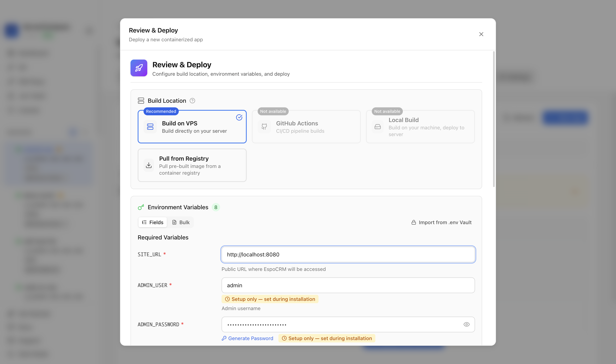Select the Build on VPS option
Viewport: 616px width, 364px height.
tap(192, 127)
